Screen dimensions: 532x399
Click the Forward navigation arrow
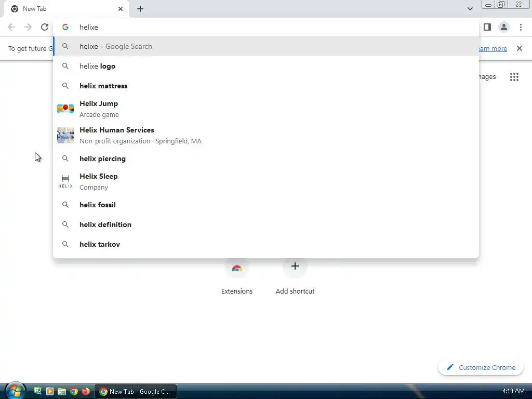click(28, 27)
